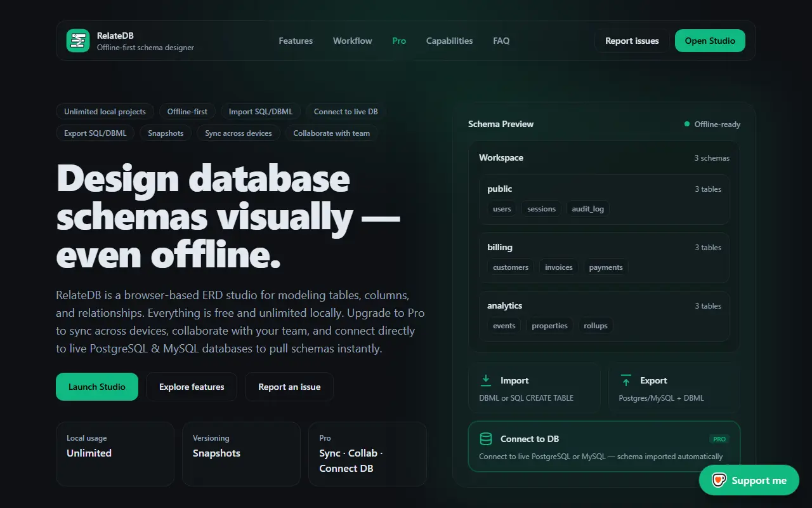Click the payments table chip
812x508 pixels.
606,267
